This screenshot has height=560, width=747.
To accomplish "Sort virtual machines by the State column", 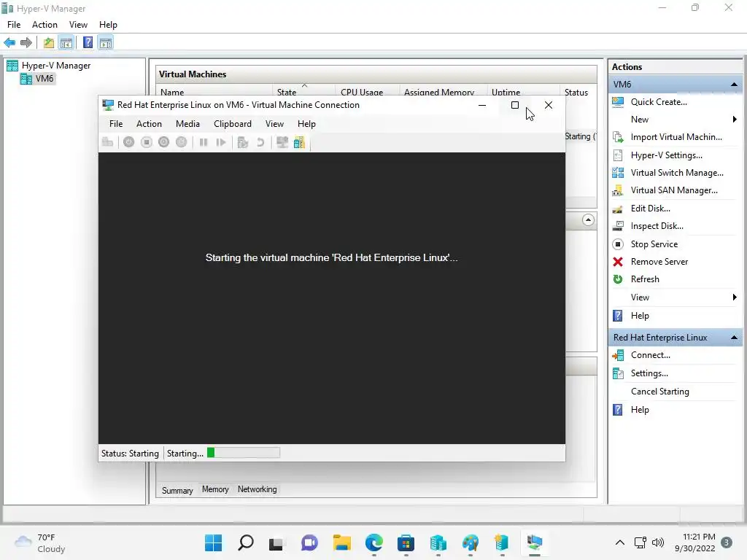I will [x=303, y=92].
